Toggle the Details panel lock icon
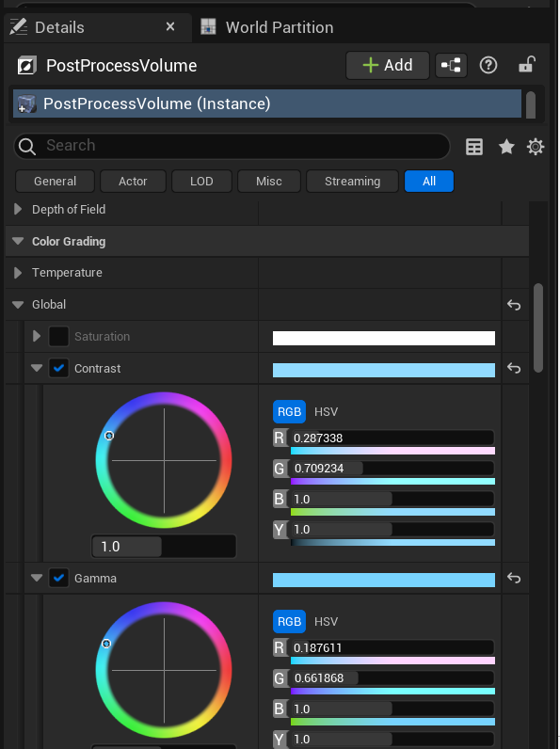Screen dimensions: 560x749 tap(526, 65)
